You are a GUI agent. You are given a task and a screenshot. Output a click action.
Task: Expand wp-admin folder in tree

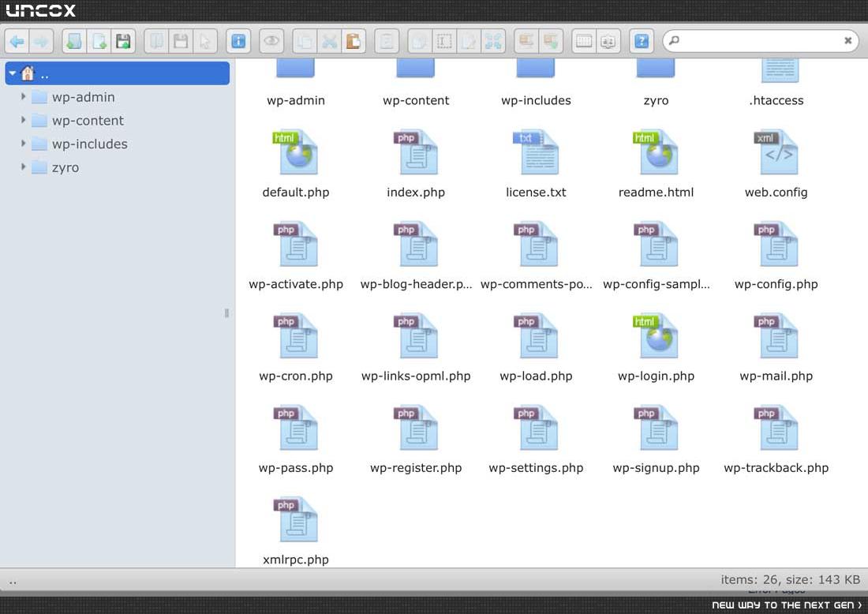23,96
